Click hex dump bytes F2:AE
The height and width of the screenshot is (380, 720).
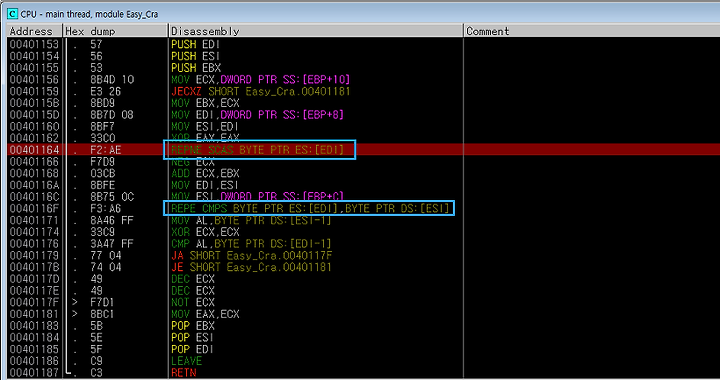click(x=106, y=150)
